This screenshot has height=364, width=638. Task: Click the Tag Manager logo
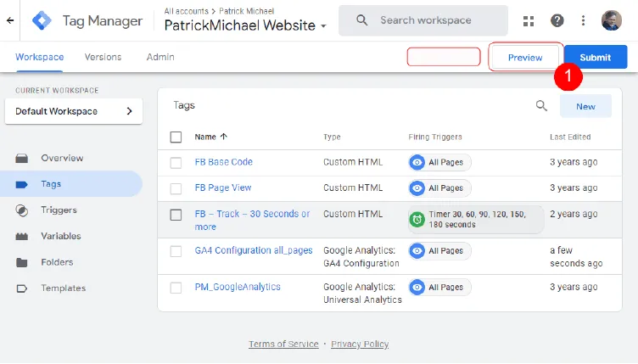[x=42, y=20]
